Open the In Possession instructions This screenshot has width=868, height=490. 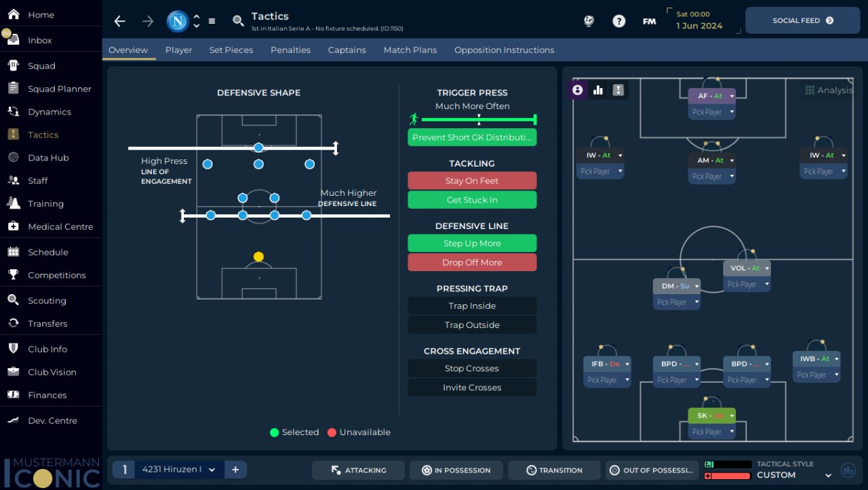pyautogui.click(x=456, y=470)
